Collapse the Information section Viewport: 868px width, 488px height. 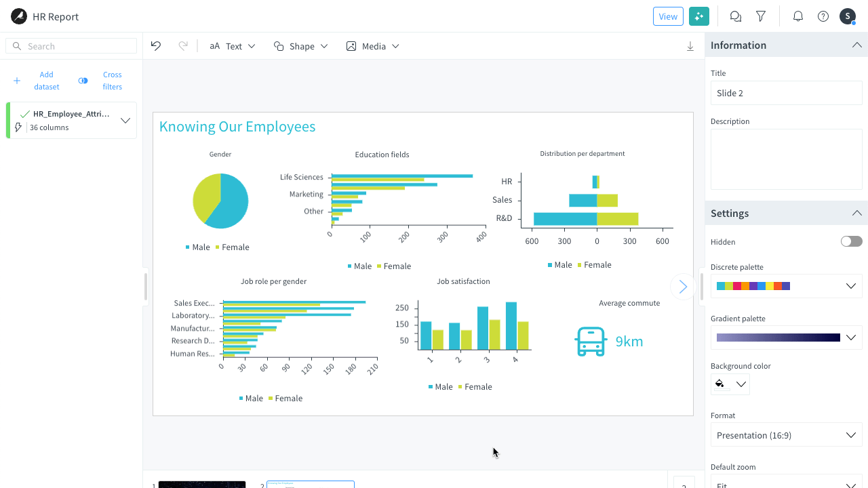click(856, 45)
